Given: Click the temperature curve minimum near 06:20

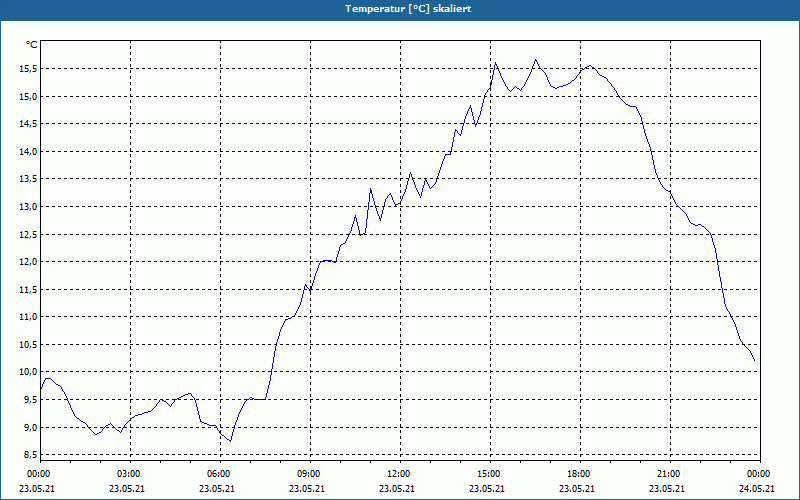Looking at the screenshot, I should point(231,441).
